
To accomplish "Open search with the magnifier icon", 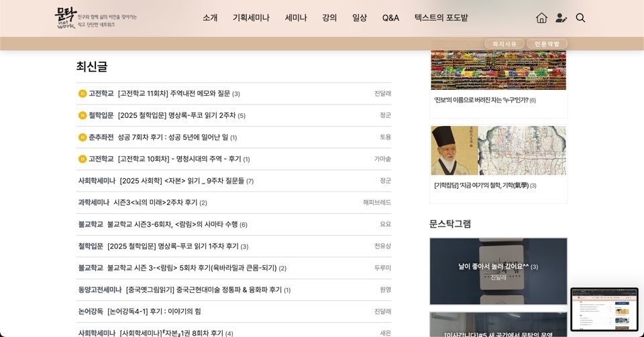I will 580,18.
